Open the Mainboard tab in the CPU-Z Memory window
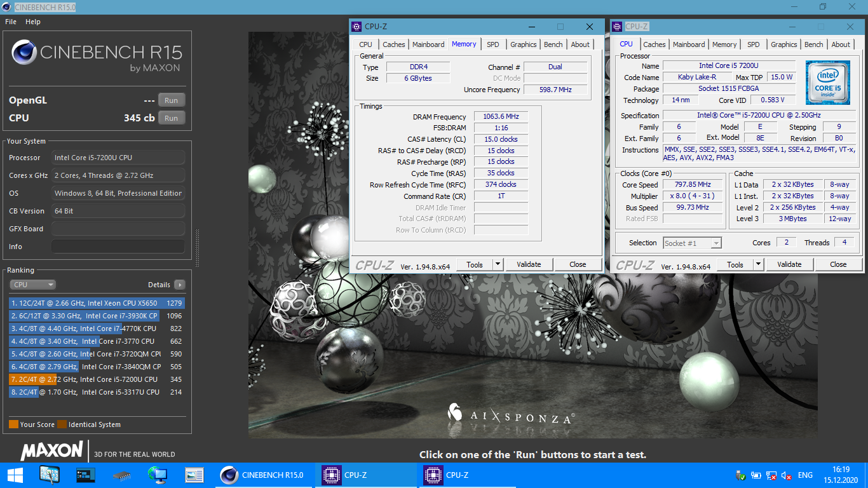 428,44
